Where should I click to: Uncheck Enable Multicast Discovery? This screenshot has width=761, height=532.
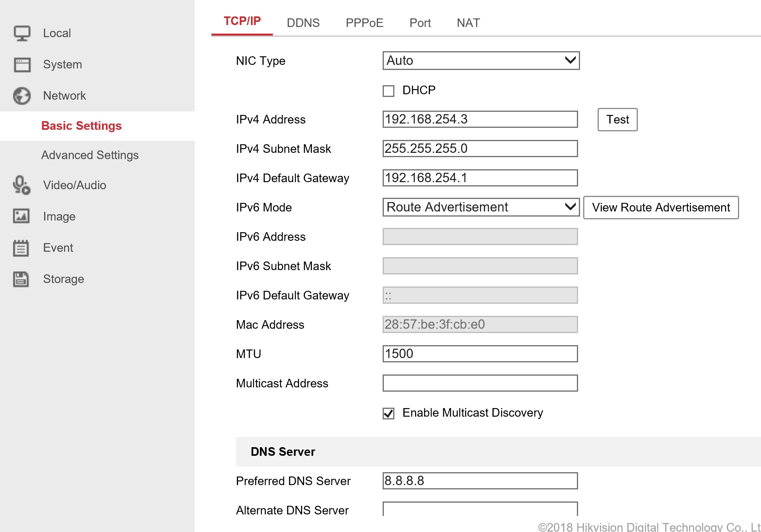pyautogui.click(x=389, y=413)
